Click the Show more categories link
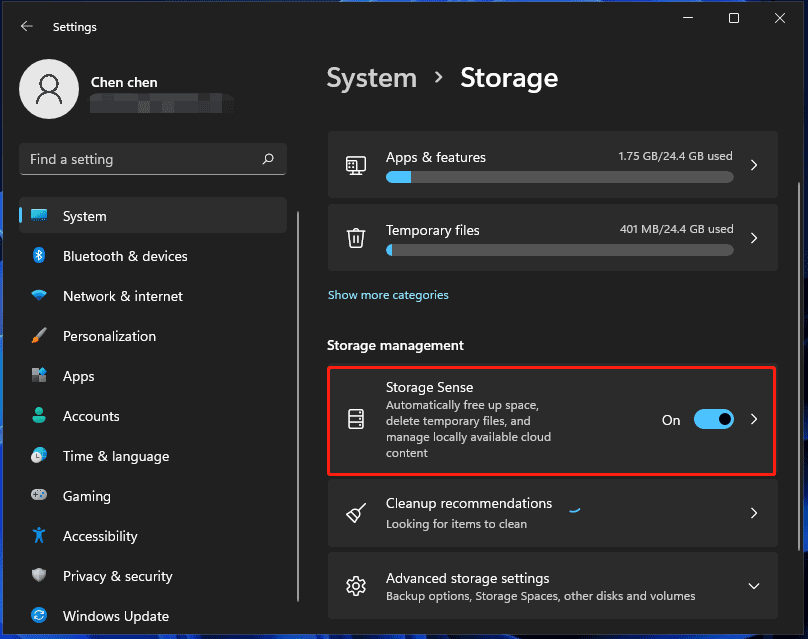 (388, 294)
